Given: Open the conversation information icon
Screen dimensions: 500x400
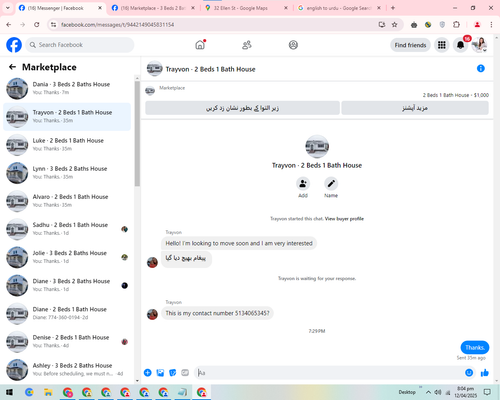Looking at the screenshot, I should [481, 68].
